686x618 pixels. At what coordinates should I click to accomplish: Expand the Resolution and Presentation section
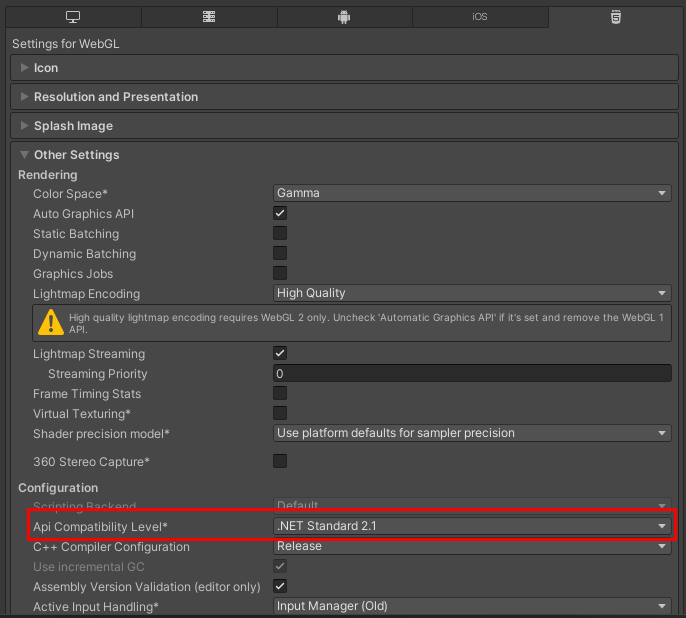click(115, 97)
